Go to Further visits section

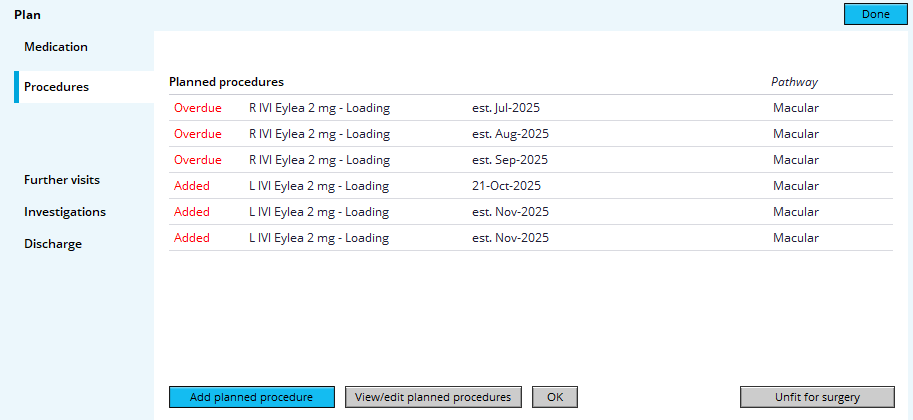(62, 180)
